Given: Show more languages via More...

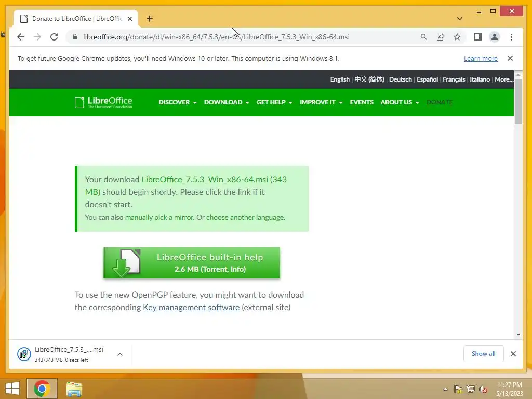Looking at the screenshot, I should (x=504, y=79).
